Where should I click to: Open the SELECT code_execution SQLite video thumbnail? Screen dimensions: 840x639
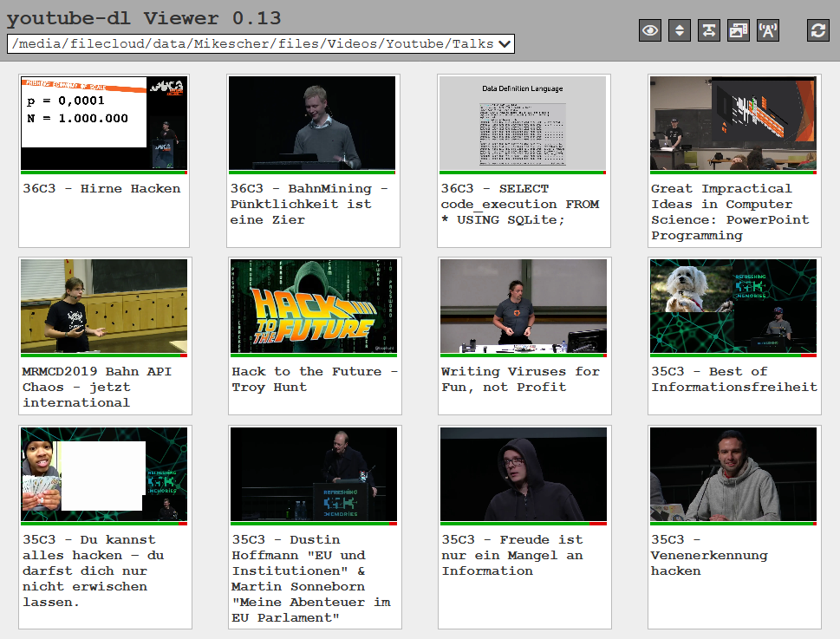coord(523,123)
